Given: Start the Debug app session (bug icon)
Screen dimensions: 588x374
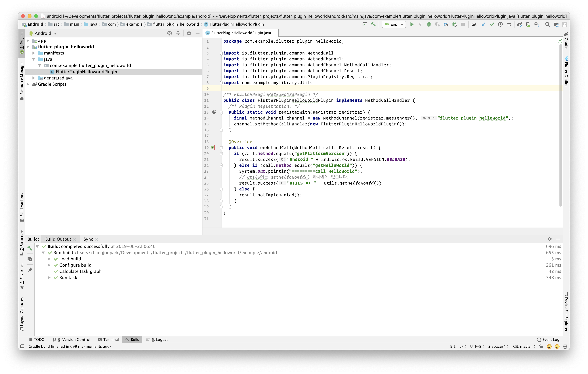Looking at the screenshot, I should 429,24.
